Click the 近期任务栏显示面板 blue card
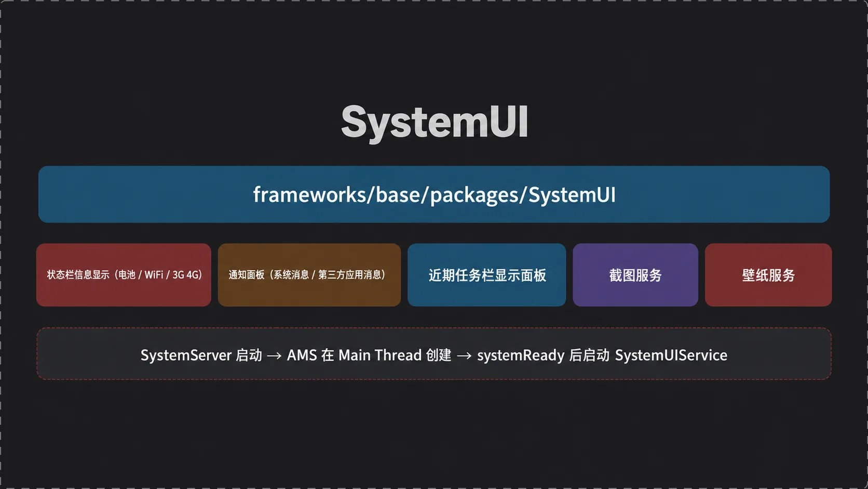Screen dimensions: 868x489 (x=487, y=275)
